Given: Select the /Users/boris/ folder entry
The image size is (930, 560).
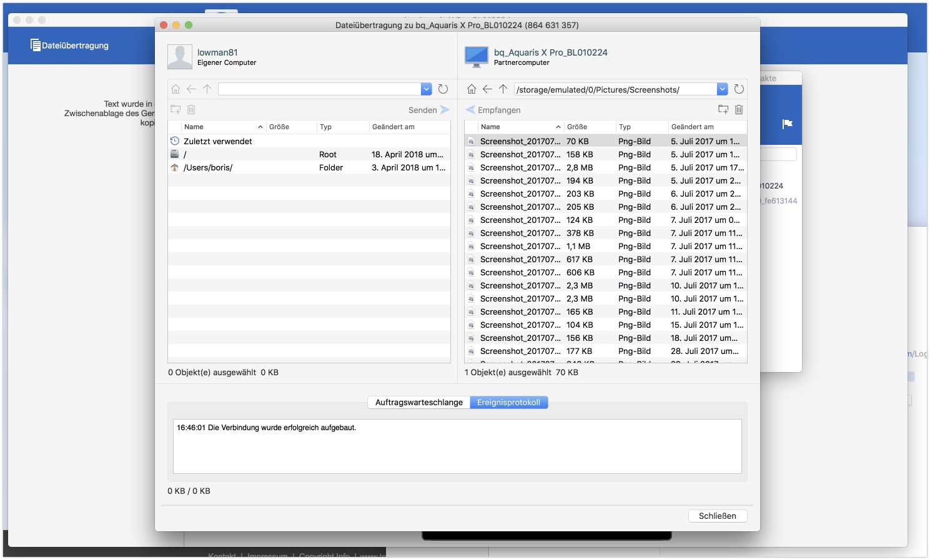Looking at the screenshot, I should pos(309,167).
